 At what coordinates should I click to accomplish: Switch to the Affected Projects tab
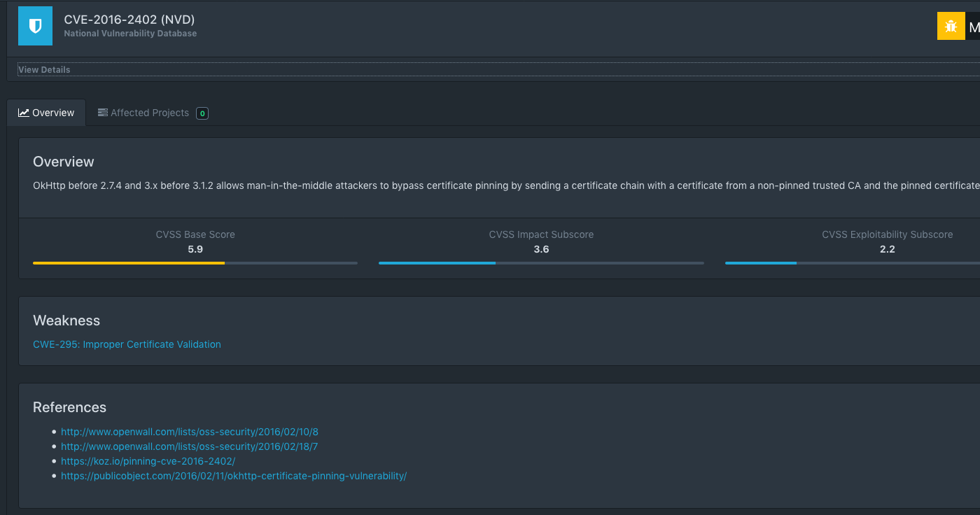(149, 112)
